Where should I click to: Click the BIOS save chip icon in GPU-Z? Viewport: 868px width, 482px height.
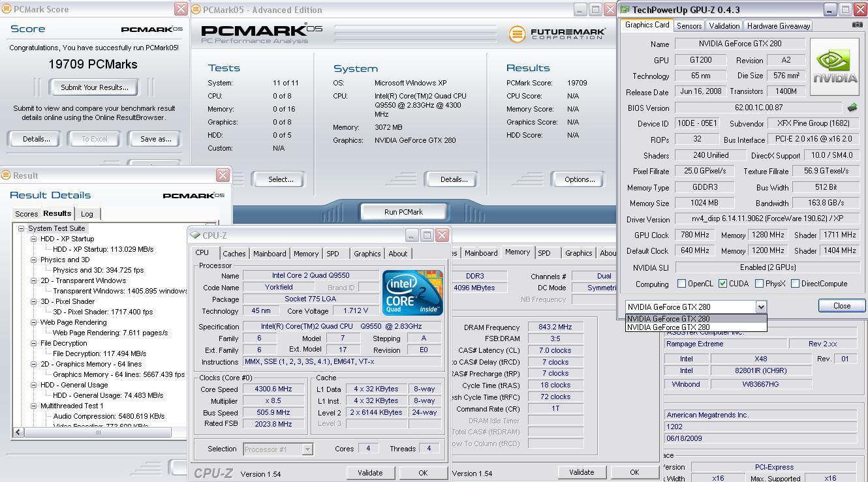[852, 108]
